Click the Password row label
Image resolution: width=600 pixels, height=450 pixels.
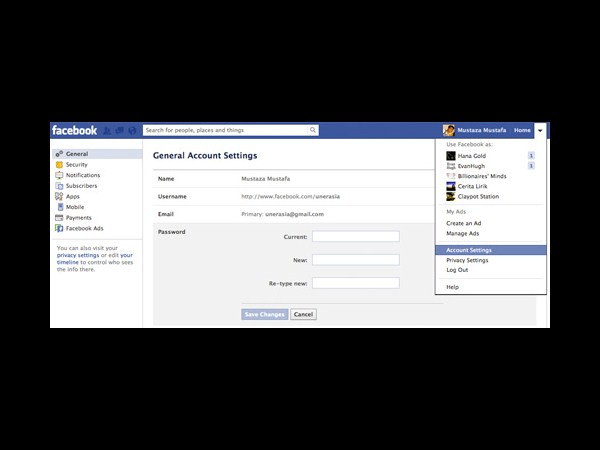171,232
